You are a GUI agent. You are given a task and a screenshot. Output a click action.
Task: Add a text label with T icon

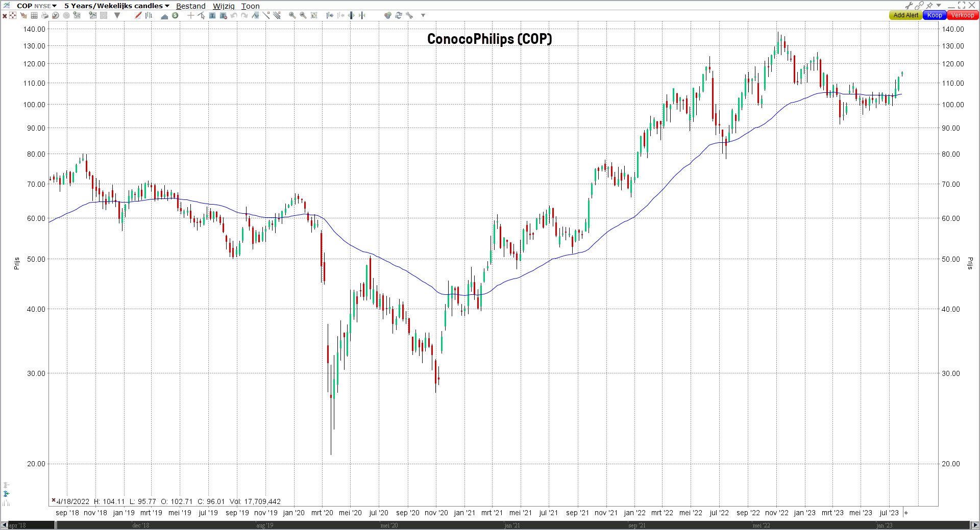(x=212, y=15)
